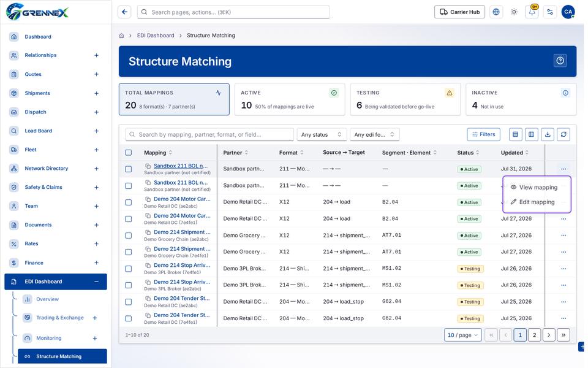Open the Any status dropdown
Image resolution: width=588 pixels, height=368 pixels.
point(322,134)
